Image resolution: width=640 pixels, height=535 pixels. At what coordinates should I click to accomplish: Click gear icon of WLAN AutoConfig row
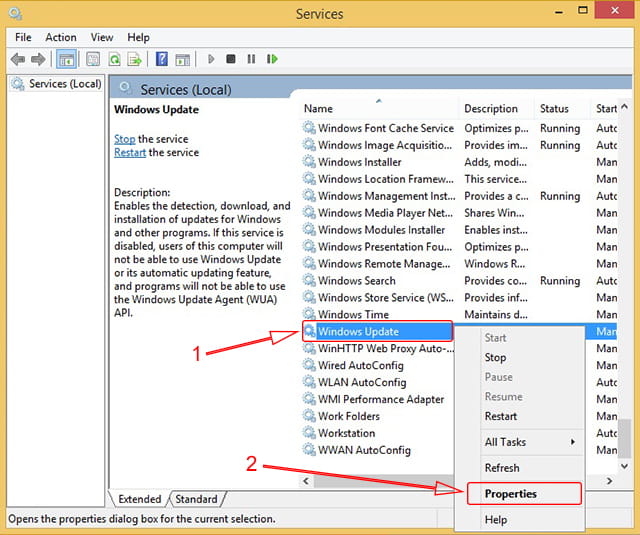pos(309,382)
